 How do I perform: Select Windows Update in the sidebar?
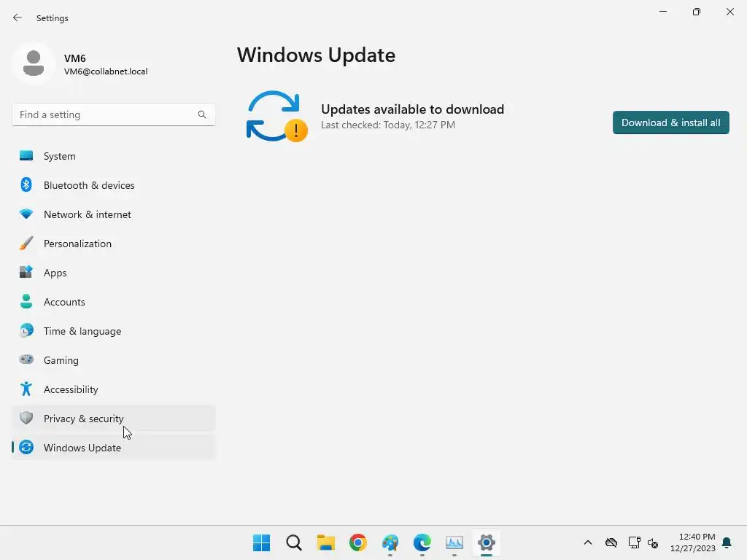pos(113,448)
